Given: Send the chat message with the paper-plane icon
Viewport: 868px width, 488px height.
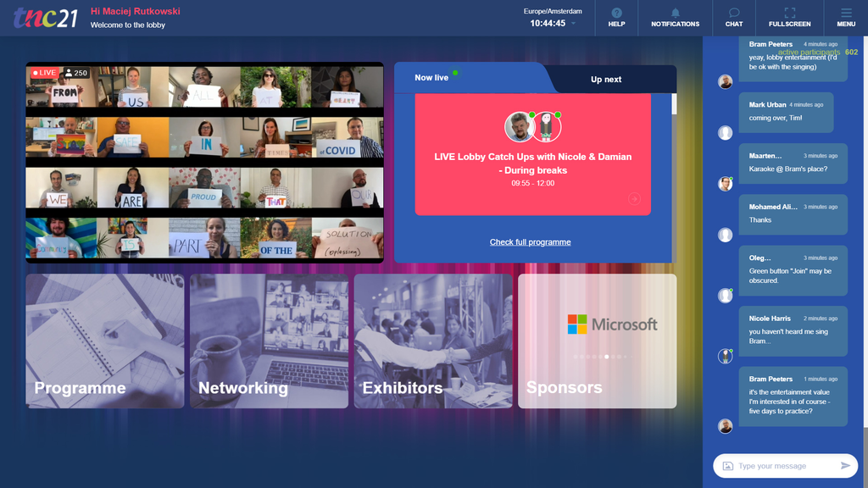Looking at the screenshot, I should (845, 466).
